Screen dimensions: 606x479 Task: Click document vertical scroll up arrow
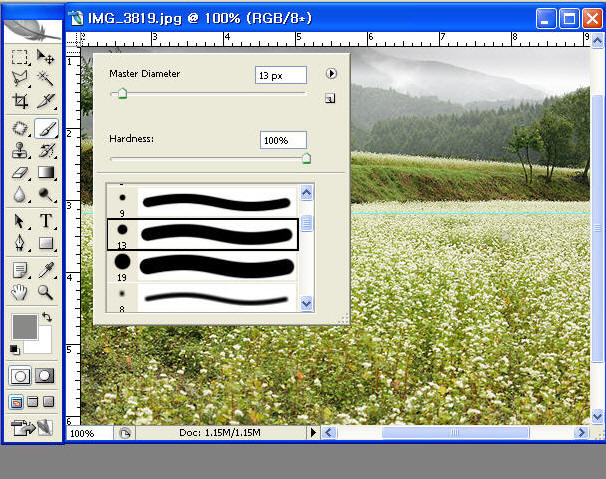[597, 40]
